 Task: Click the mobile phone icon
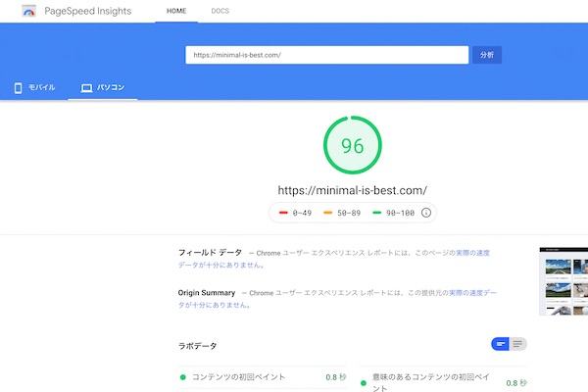click(x=18, y=88)
